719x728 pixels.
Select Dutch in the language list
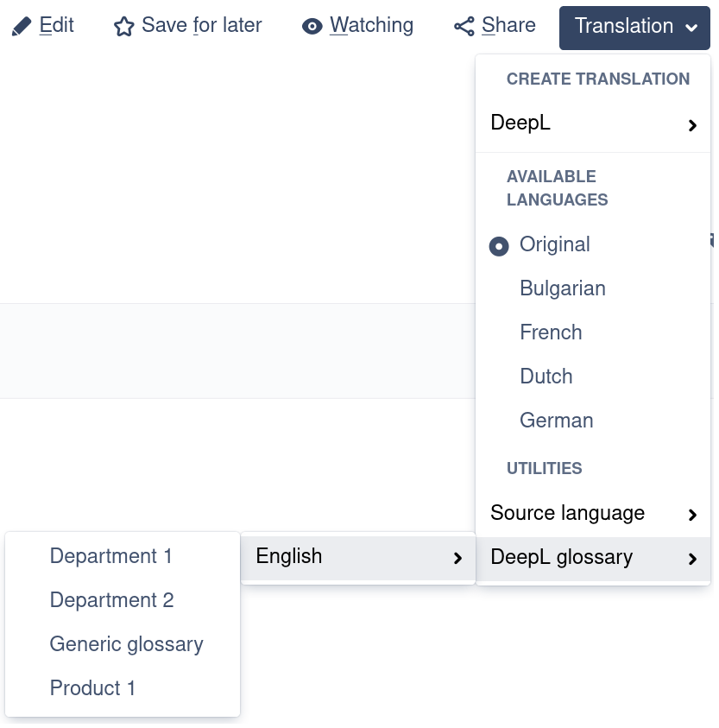(546, 377)
